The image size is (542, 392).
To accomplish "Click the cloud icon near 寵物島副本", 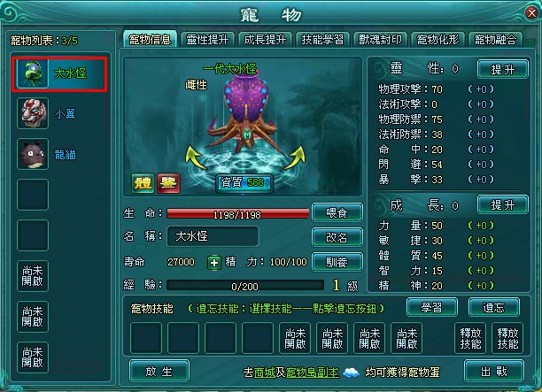I will tap(351, 373).
